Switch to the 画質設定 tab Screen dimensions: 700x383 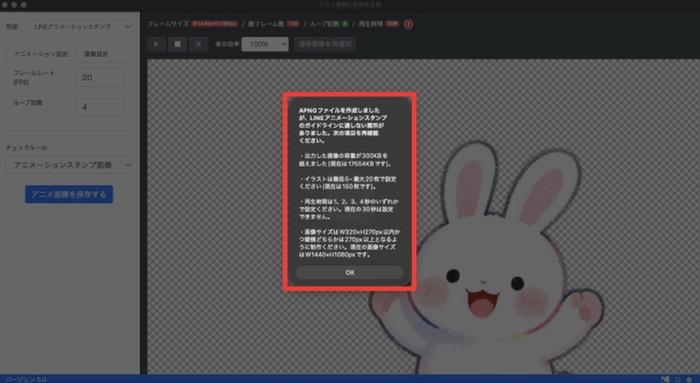click(96, 54)
